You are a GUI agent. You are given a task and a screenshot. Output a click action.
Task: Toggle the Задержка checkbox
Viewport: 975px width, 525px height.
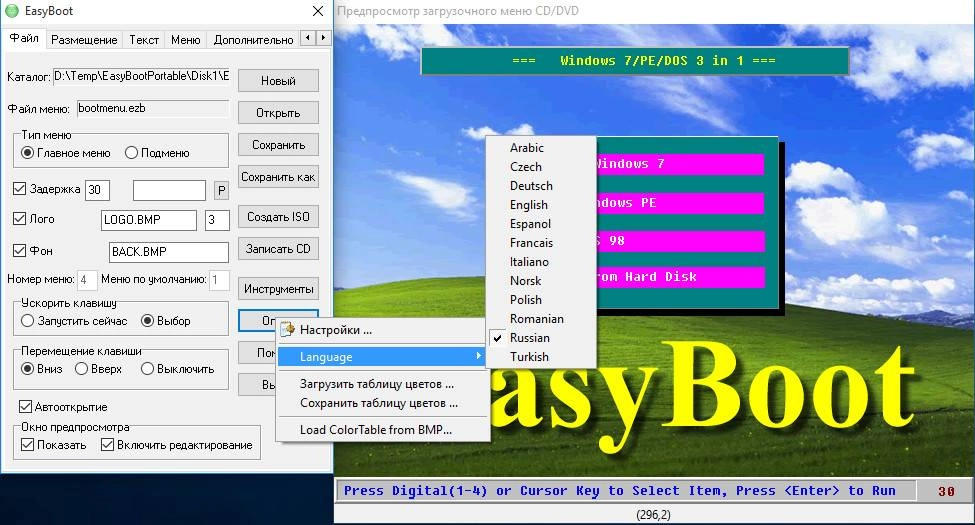47,188
